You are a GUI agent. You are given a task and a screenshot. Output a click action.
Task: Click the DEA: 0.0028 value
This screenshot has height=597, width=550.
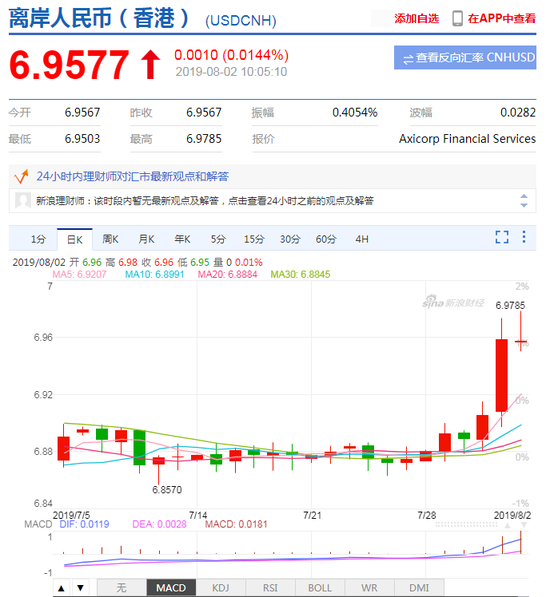tap(159, 524)
